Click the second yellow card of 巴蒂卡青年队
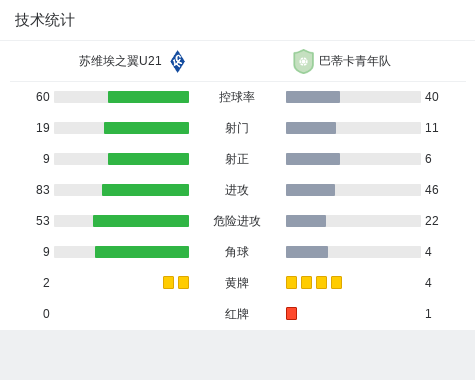The width and height of the screenshot is (475, 380). (306, 282)
